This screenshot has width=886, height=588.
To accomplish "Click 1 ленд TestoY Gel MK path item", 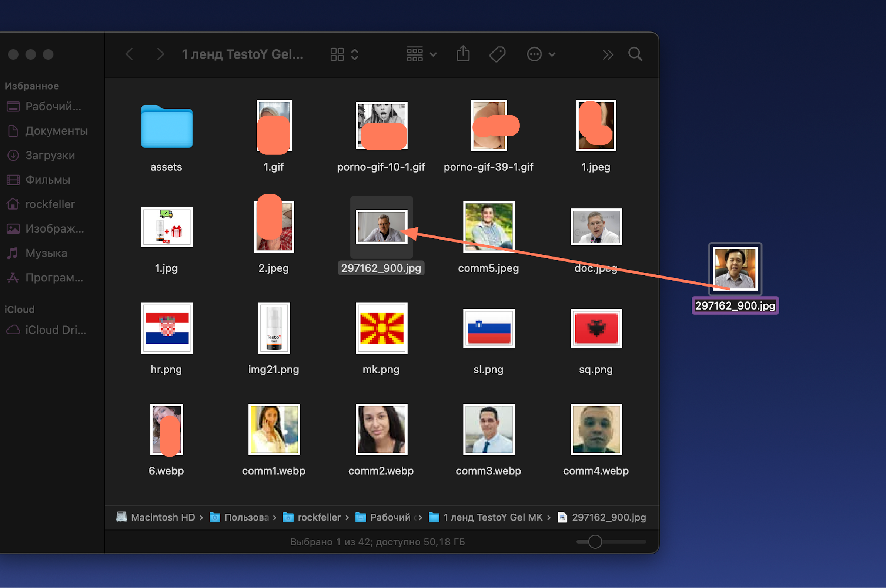I will [x=486, y=518].
